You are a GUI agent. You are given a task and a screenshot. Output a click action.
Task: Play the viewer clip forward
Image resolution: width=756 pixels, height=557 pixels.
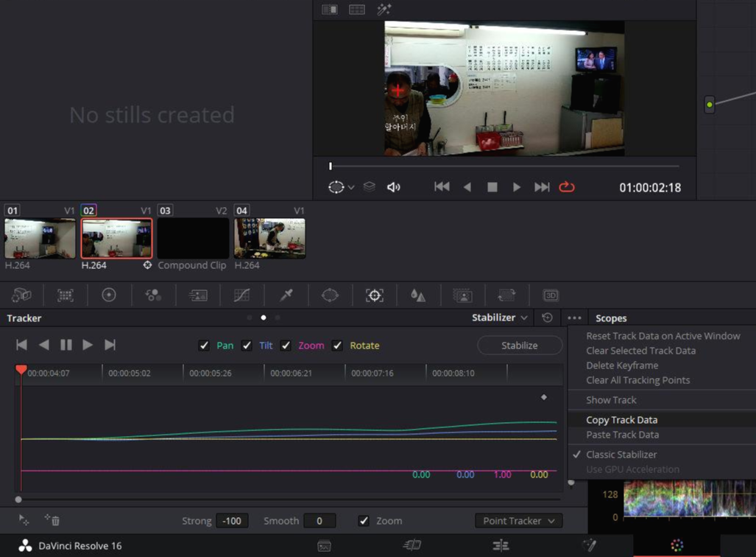(516, 187)
